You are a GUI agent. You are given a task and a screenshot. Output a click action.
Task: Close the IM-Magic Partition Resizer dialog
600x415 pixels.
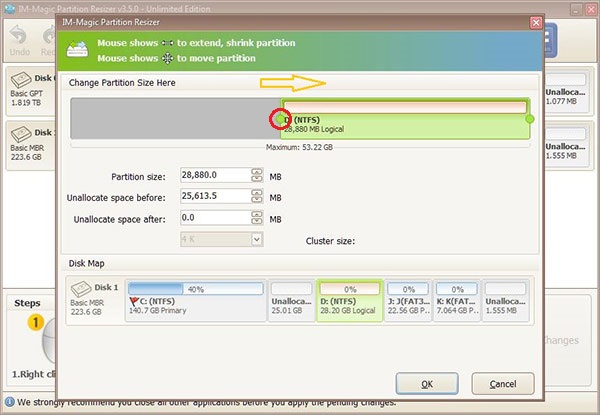pyautogui.click(x=536, y=23)
